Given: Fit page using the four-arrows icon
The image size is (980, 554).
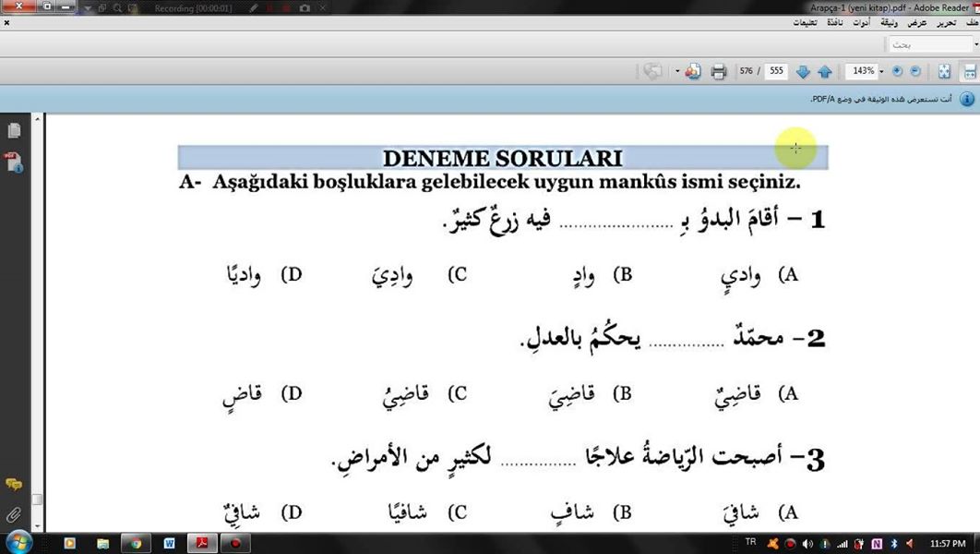Looking at the screenshot, I should [x=944, y=72].
